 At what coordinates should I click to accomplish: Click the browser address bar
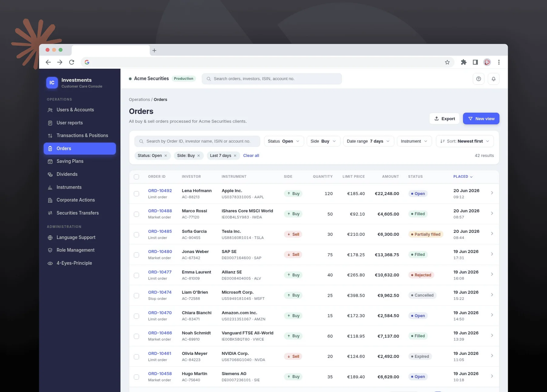(x=267, y=62)
